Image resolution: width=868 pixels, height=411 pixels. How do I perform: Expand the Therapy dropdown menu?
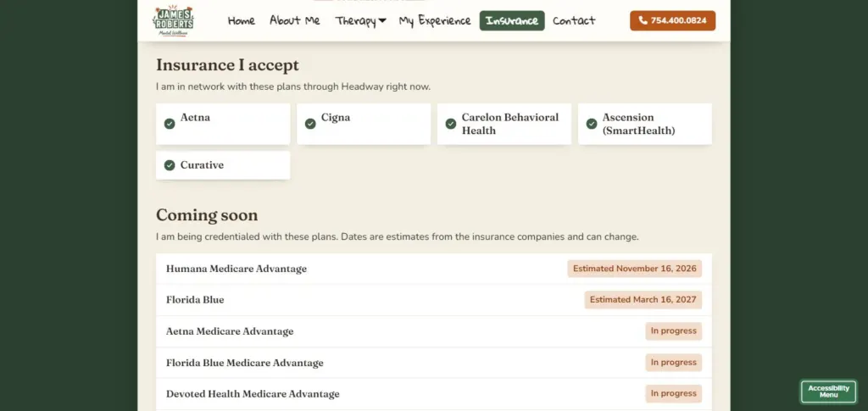[x=360, y=21]
